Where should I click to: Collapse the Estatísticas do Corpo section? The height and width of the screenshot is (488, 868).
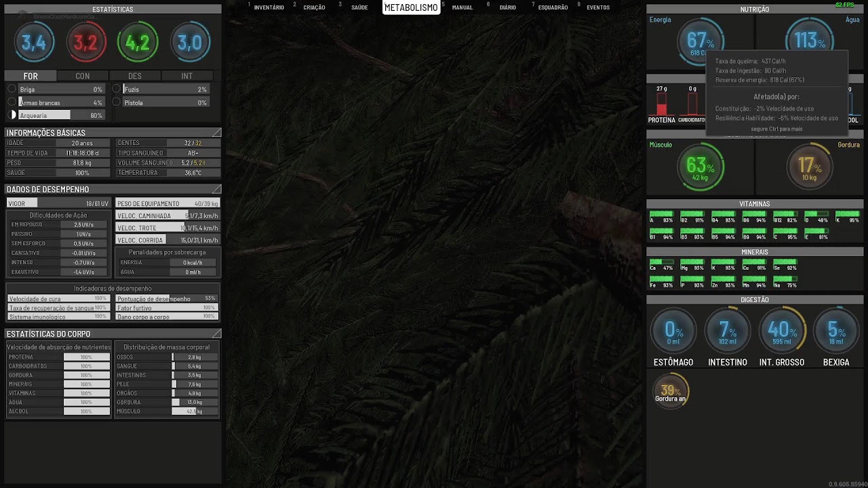[x=216, y=333]
